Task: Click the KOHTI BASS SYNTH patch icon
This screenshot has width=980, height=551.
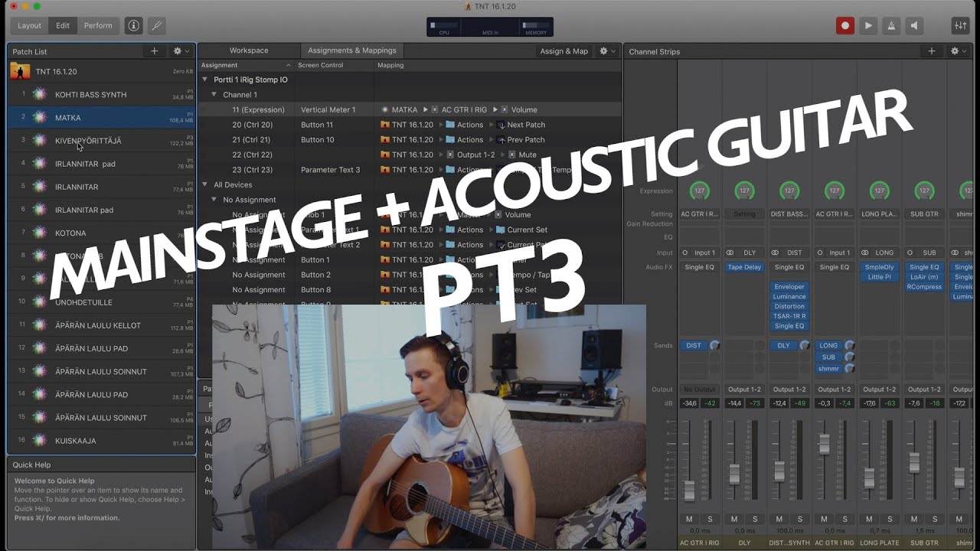Action: (40, 95)
